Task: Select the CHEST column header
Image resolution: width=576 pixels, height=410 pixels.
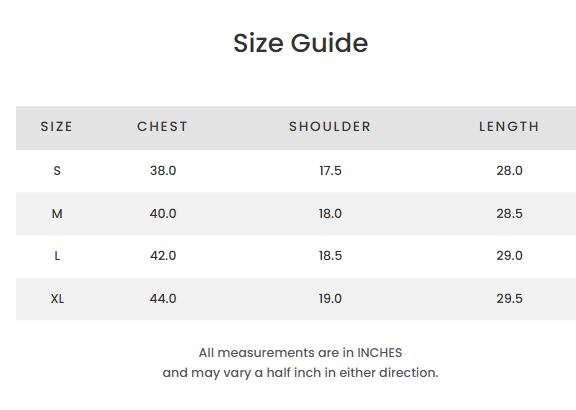Action: pyautogui.click(x=162, y=126)
